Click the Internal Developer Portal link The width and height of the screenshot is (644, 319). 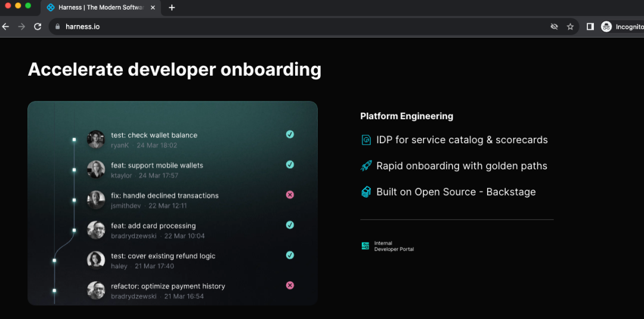394,246
